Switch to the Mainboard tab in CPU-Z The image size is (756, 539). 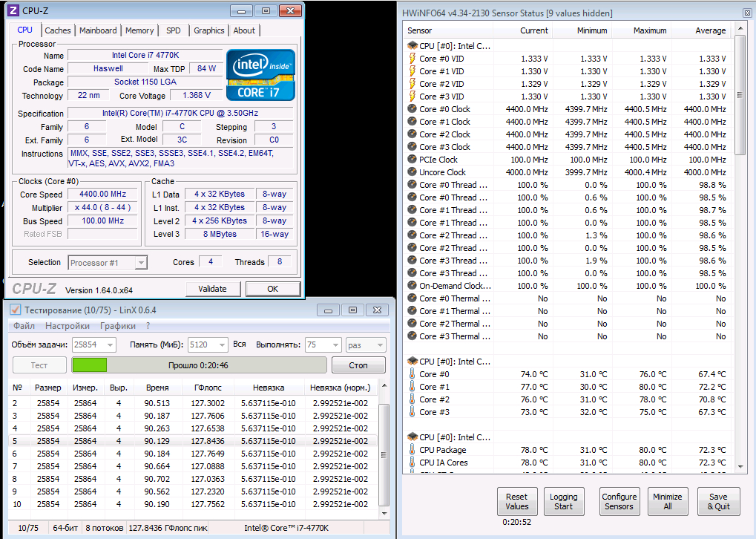[x=98, y=30]
